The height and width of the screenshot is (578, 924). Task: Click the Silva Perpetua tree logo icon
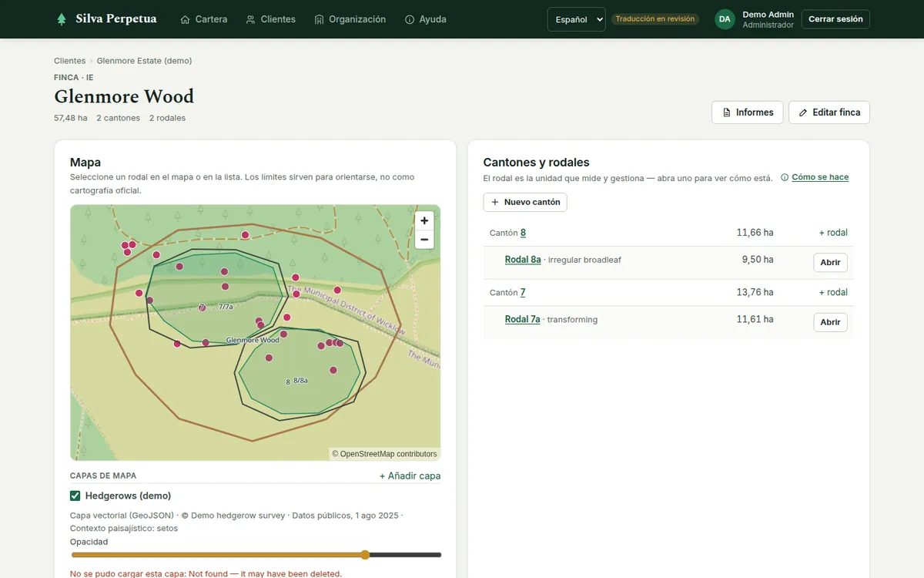coord(62,19)
